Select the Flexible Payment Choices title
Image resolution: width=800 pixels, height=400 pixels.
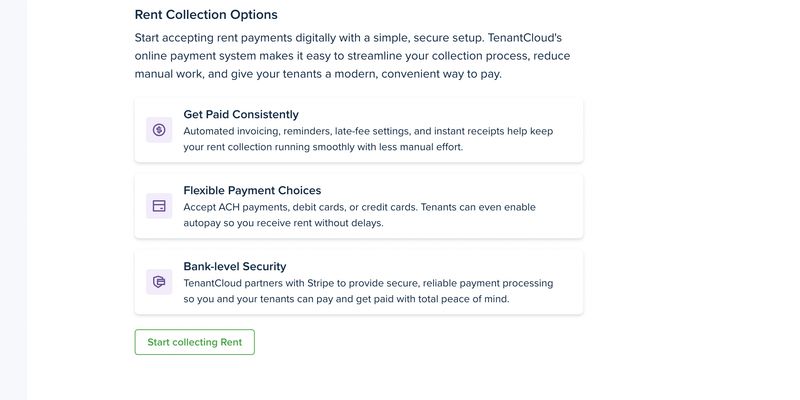[252, 190]
